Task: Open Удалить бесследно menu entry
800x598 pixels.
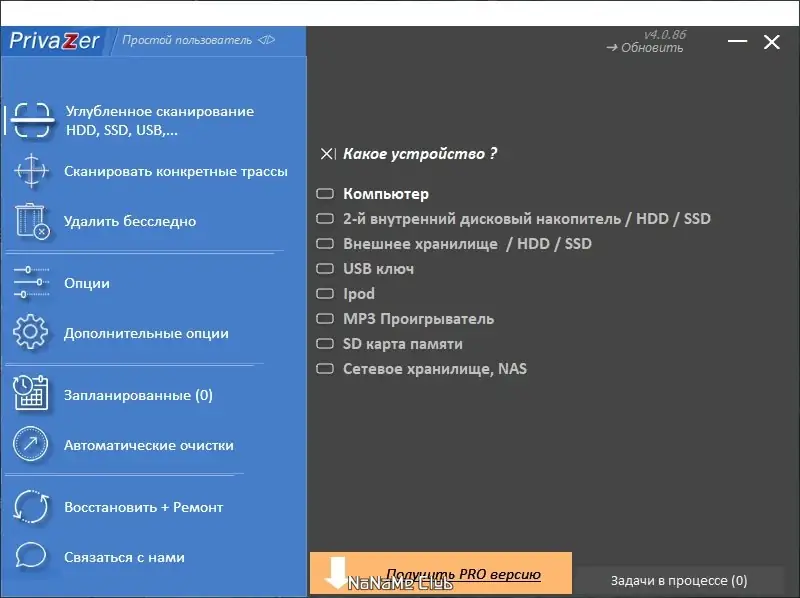Action: tap(130, 221)
